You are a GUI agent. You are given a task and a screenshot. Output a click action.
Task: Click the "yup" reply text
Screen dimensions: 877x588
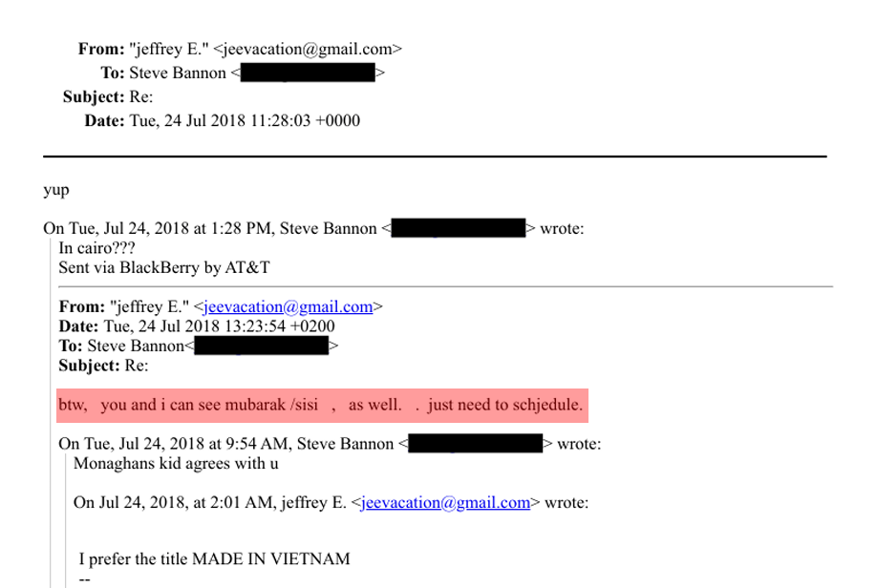pyautogui.click(x=56, y=190)
